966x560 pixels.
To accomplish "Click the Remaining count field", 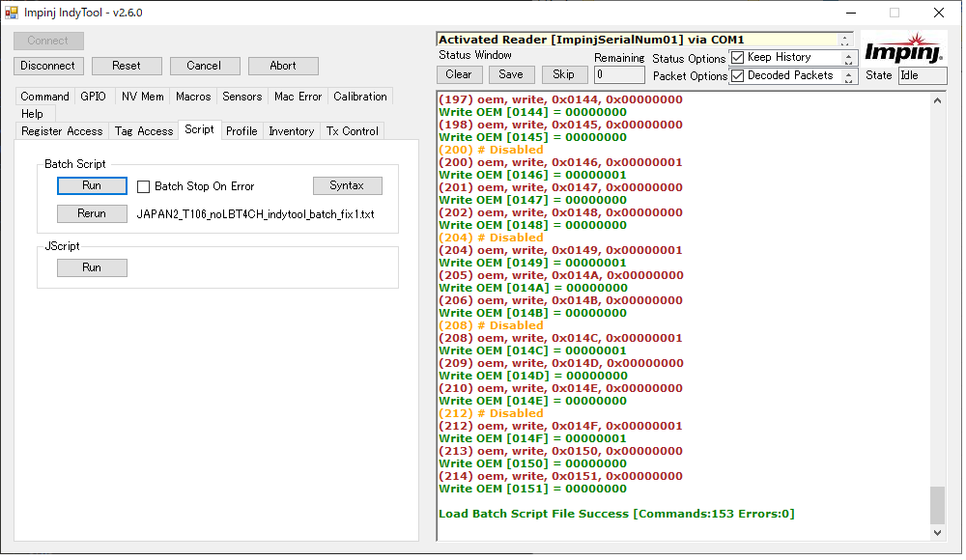I will pyautogui.click(x=619, y=75).
